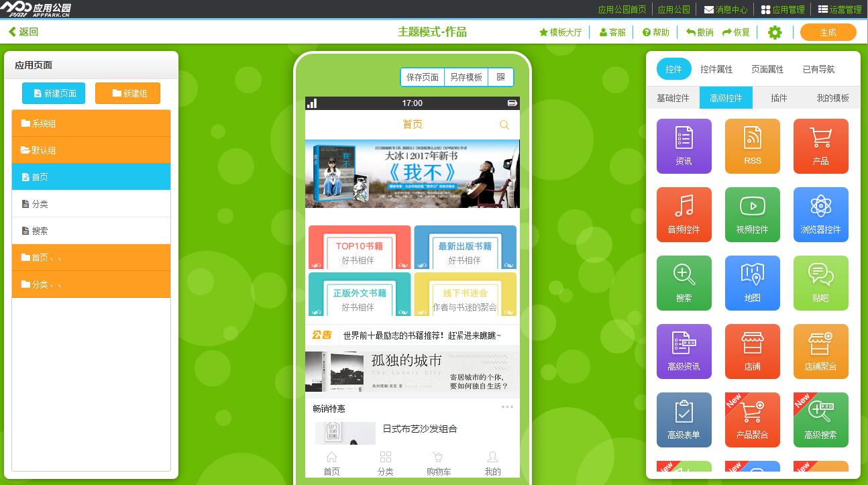Collapse the 默认组 folder group
Screen dimensions: 868x485
(91, 150)
